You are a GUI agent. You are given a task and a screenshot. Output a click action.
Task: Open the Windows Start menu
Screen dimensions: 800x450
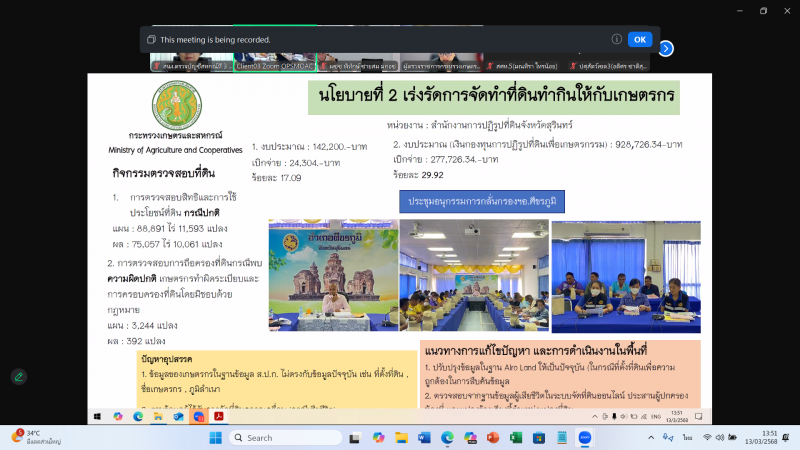click(x=216, y=438)
